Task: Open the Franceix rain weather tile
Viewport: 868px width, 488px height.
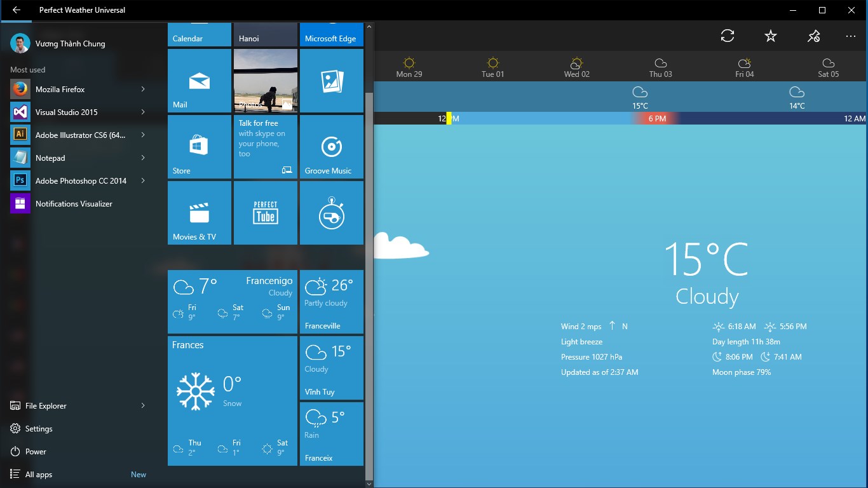Action: tap(332, 434)
